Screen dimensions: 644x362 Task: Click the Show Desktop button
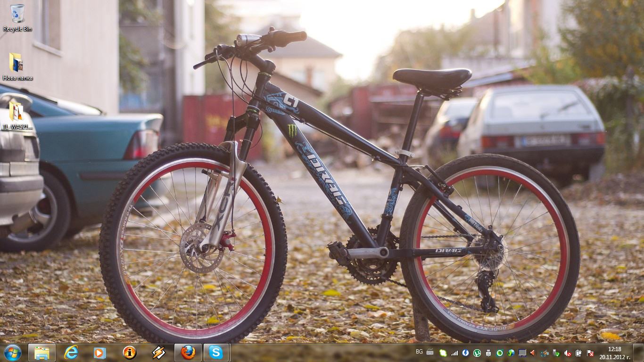[638, 353]
